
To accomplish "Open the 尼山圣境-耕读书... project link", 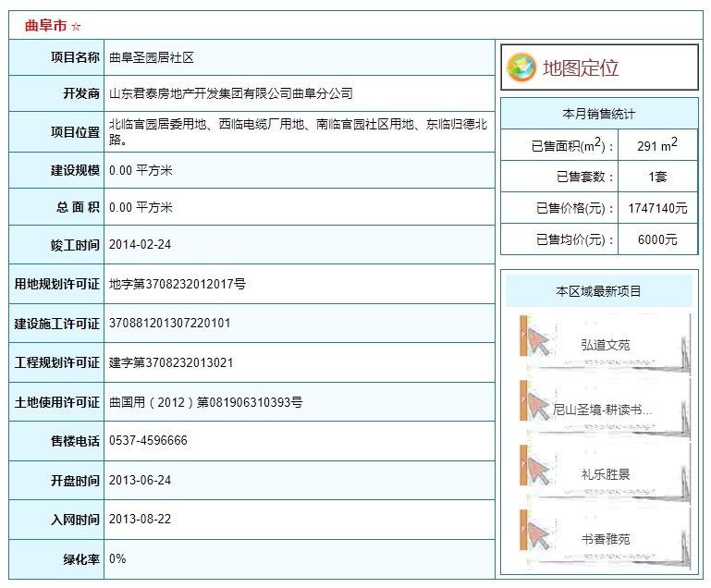I will pos(602,410).
